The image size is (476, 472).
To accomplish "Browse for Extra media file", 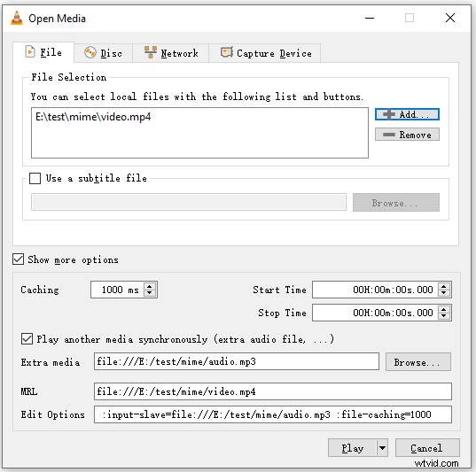I will [418, 362].
